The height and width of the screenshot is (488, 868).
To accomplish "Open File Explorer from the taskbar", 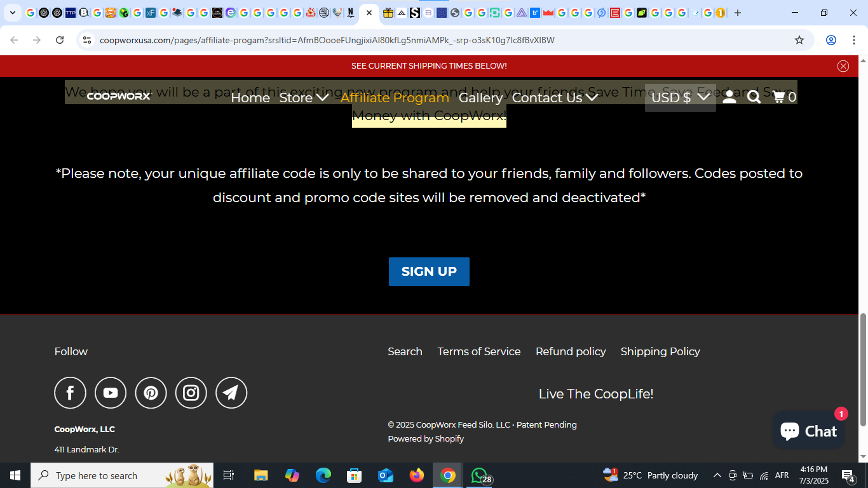I will 261,475.
